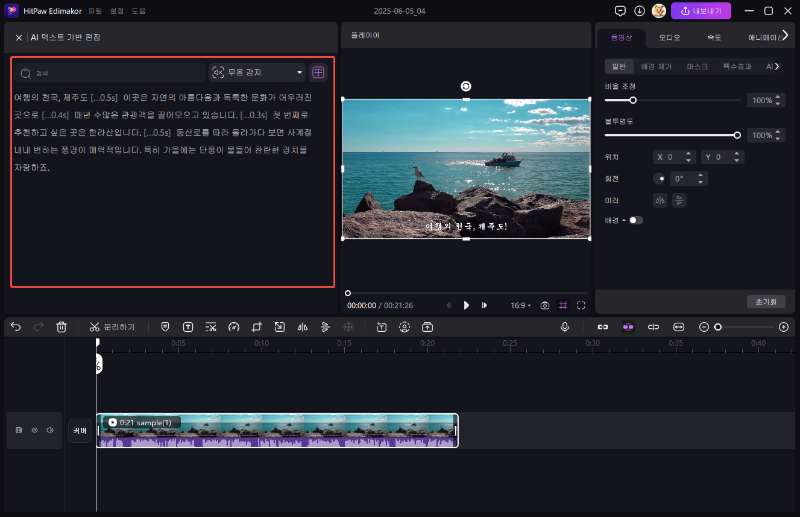Click the fit timeline width icon

click(679, 327)
